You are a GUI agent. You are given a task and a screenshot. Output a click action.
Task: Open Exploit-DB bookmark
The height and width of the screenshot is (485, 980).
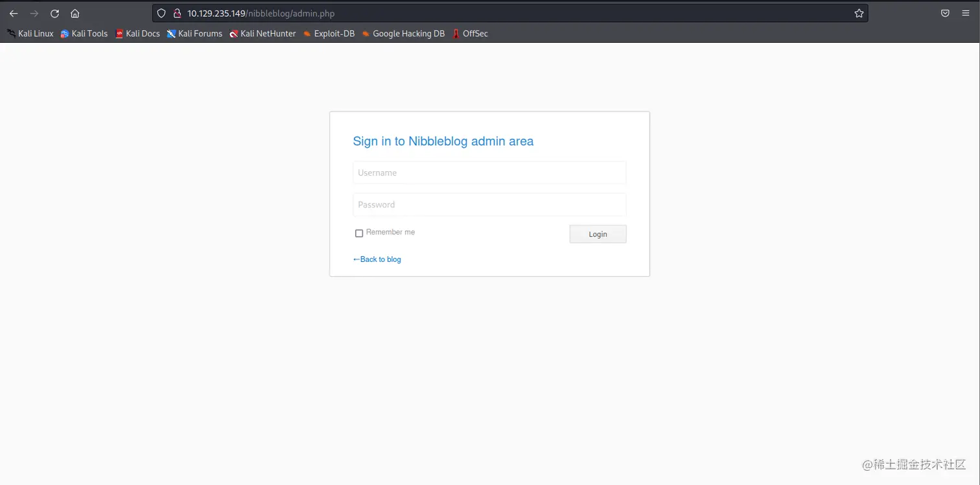point(329,34)
